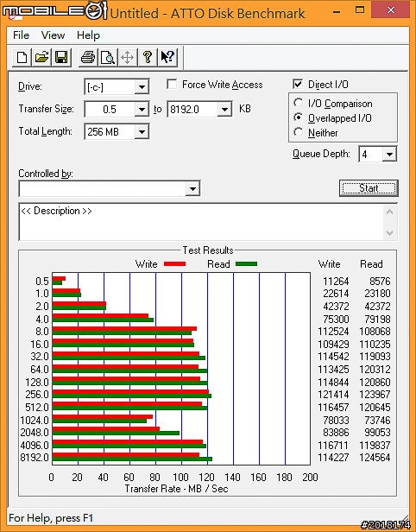Open the minimum Transfer Size dropdown
The width and height of the screenshot is (416, 532).
pyautogui.click(x=142, y=109)
